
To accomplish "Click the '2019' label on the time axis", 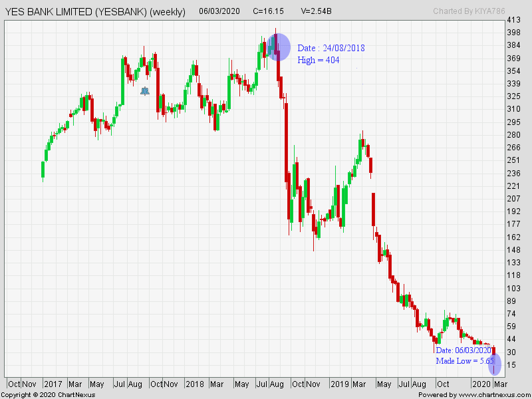I will (340, 384).
